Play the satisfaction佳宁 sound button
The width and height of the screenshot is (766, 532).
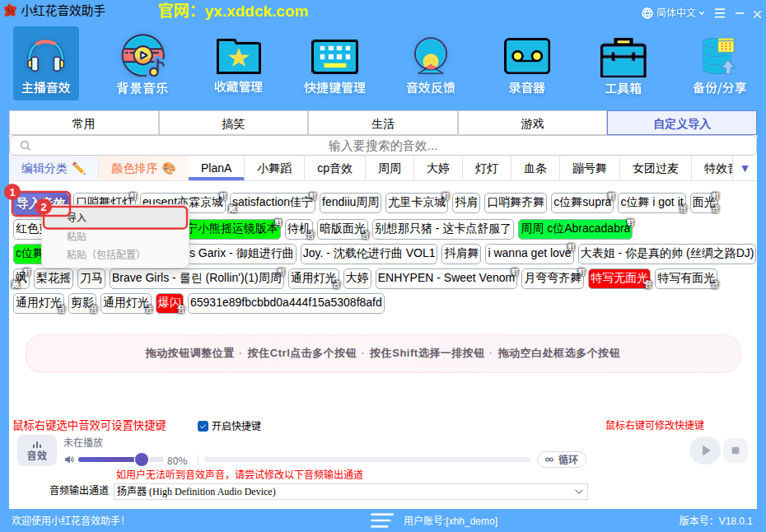273,203
